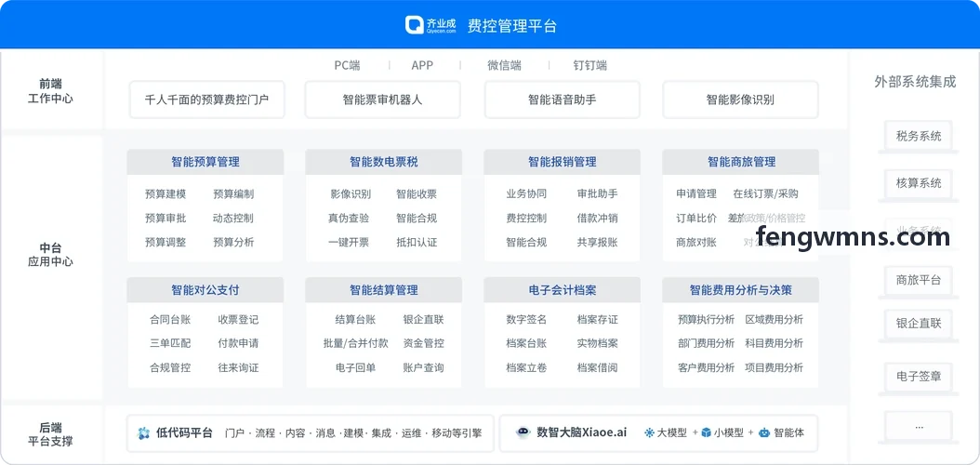The height and width of the screenshot is (465, 980).
Task: Click the 核算系统 external system box
Action: pos(918,183)
